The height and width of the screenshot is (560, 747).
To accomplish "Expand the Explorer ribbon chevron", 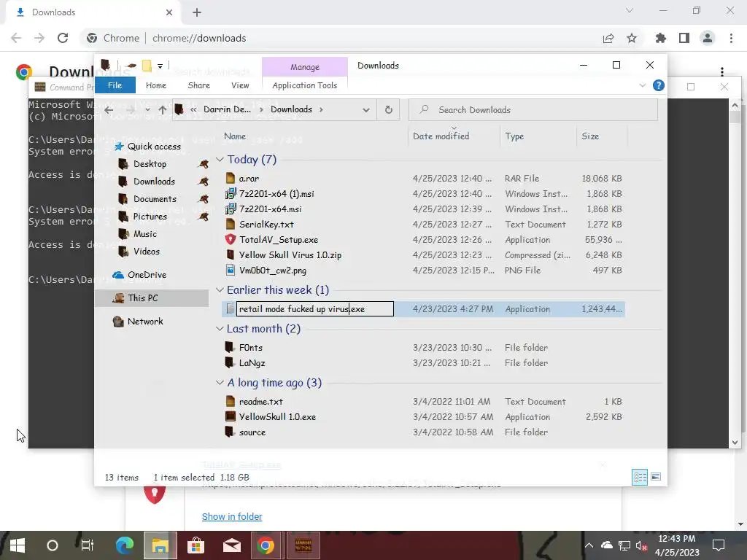I will [642, 85].
